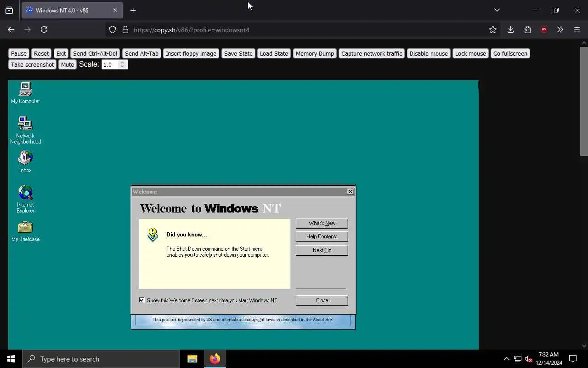Click Lock mouse toggle button
The width and height of the screenshot is (588, 368).
click(470, 53)
